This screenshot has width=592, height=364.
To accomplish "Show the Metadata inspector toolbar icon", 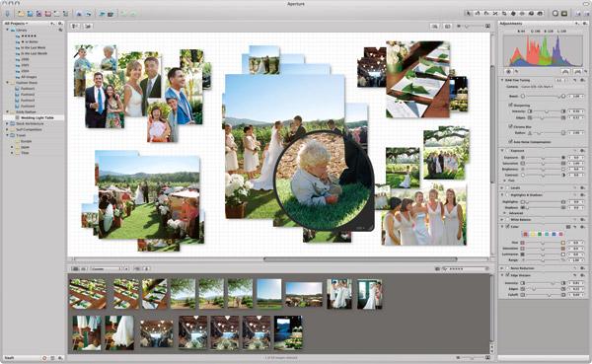I will [586, 14].
